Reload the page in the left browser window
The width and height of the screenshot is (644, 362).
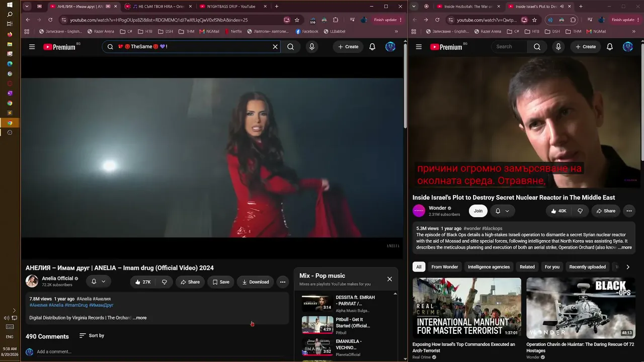50,20
